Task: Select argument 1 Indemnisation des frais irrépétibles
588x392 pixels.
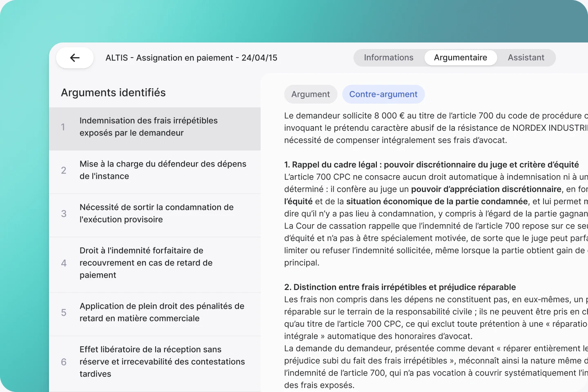Action: (x=155, y=129)
